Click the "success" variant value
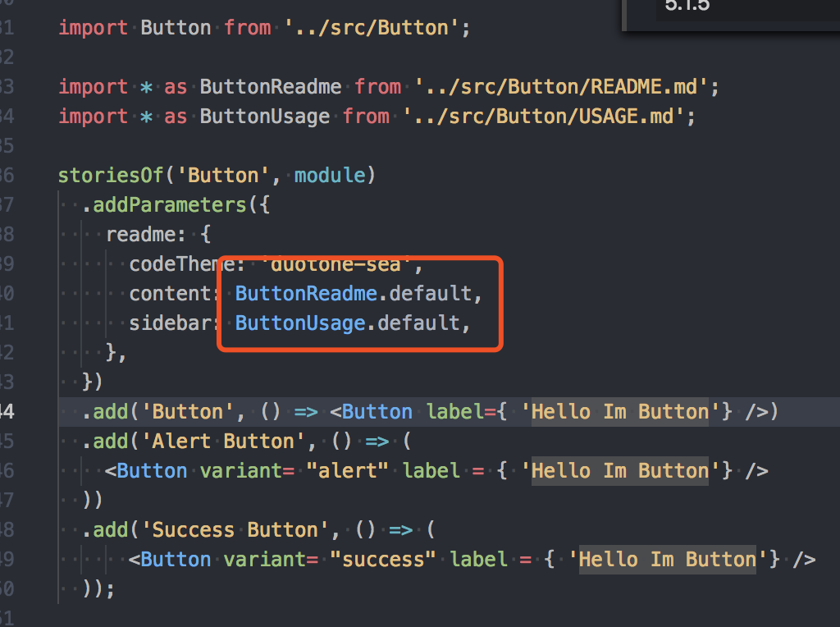840x627 pixels. point(383,560)
